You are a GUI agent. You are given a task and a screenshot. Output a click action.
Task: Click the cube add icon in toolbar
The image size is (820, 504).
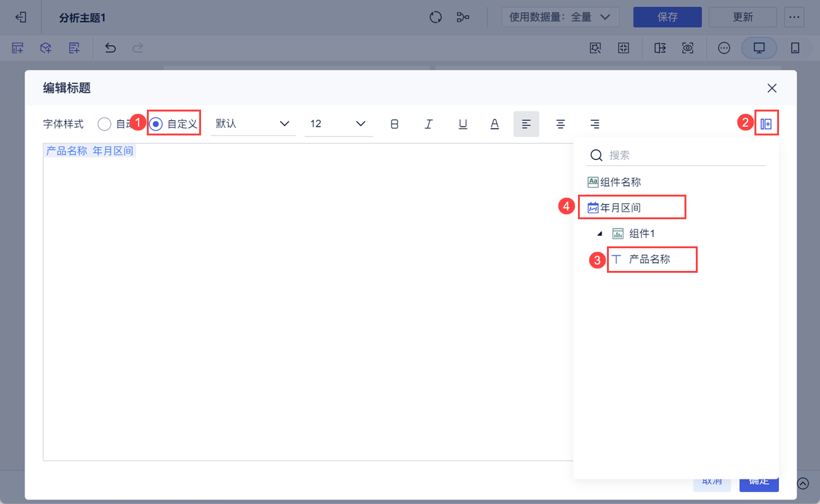pyautogui.click(x=46, y=48)
